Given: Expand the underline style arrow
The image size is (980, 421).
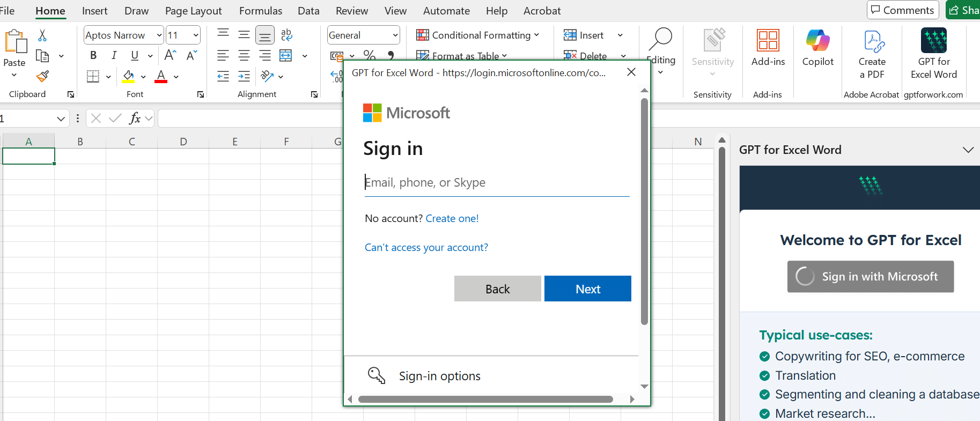Looking at the screenshot, I should [x=150, y=56].
